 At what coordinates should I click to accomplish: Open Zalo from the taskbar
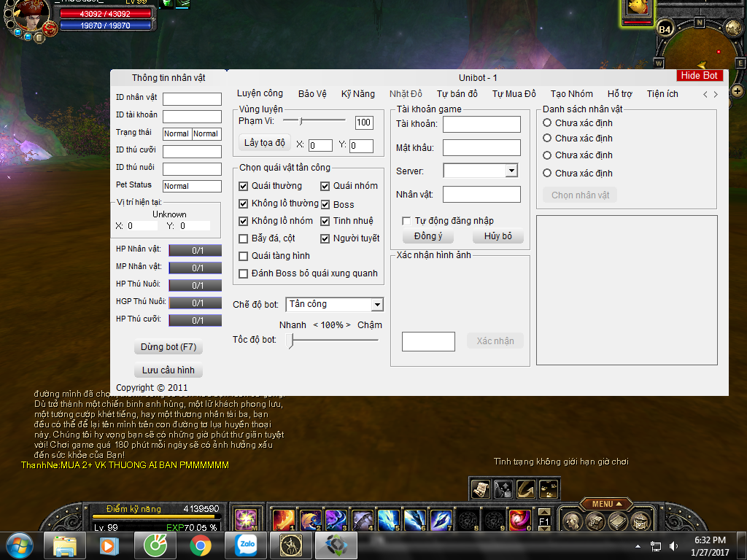(246, 545)
